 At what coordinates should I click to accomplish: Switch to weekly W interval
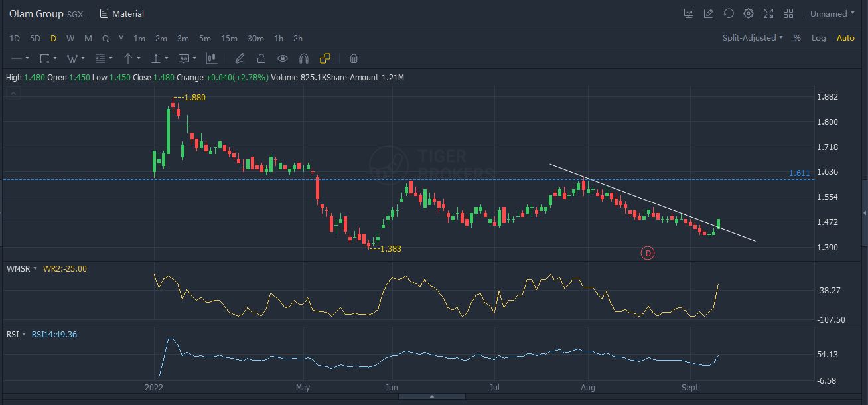tap(70, 38)
